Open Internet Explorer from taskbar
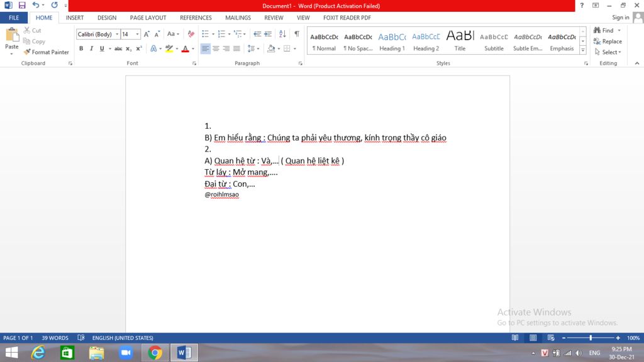 coord(38,353)
